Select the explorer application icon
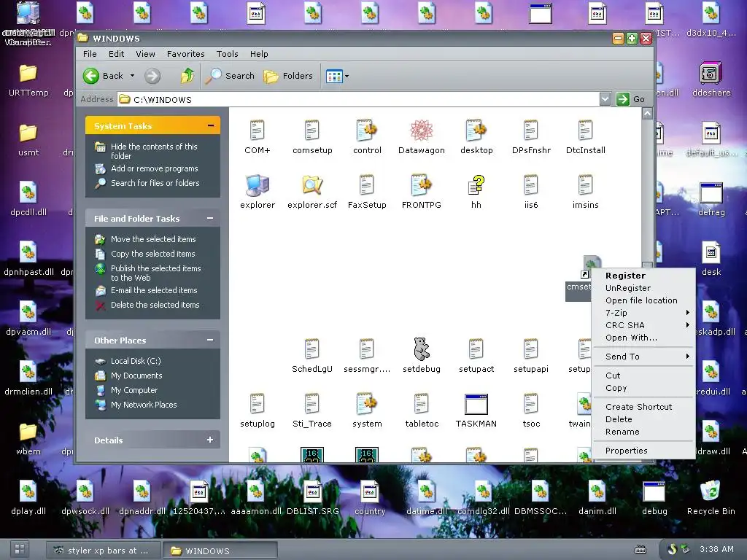This screenshot has width=747, height=560. [258, 192]
